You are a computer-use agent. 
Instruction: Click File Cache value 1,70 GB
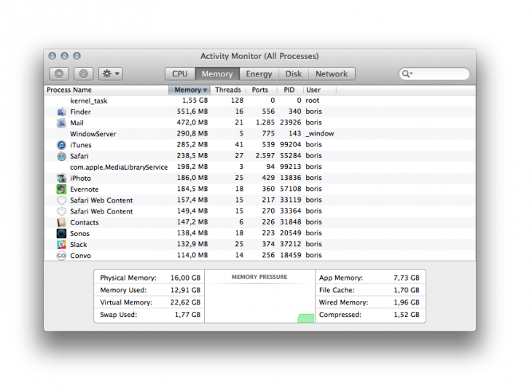point(407,290)
